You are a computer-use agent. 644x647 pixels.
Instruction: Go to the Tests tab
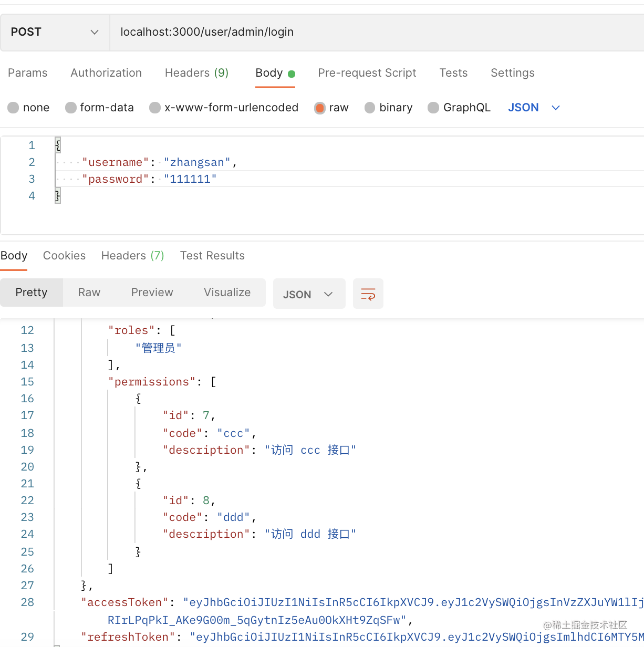(453, 73)
